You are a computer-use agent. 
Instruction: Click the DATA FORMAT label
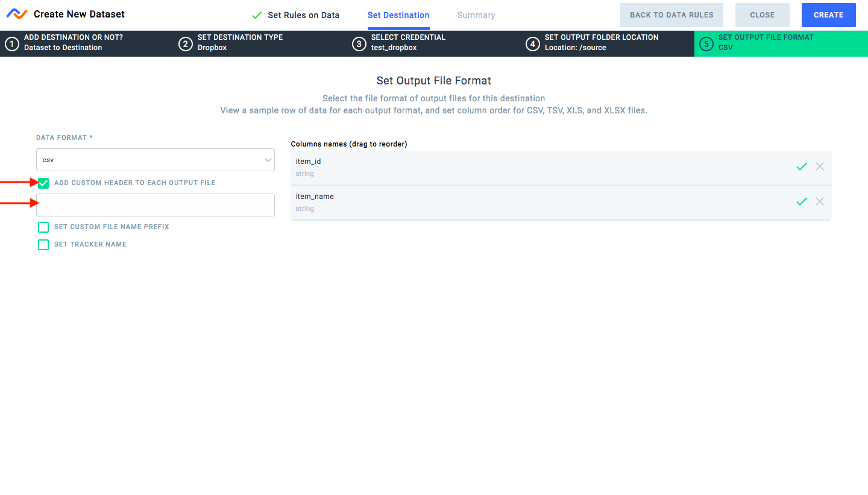[x=64, y=137]
